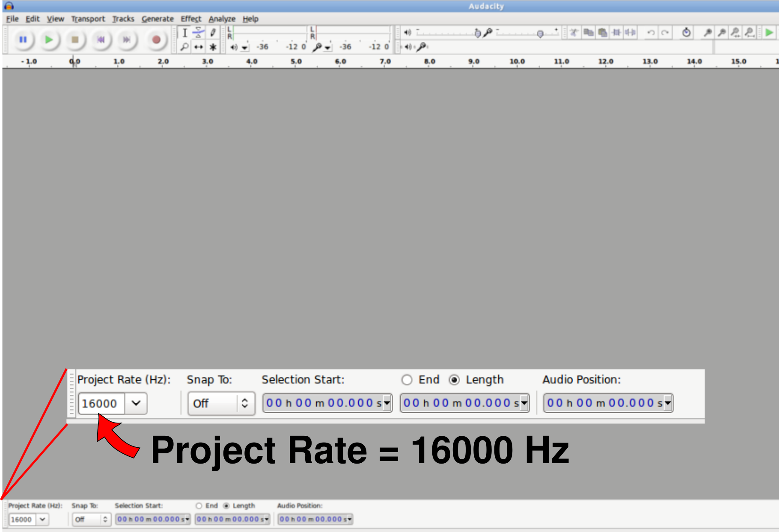779x532 pixels.
Task: Click the Zoom In magnifier icon
Action: (708, 33)
